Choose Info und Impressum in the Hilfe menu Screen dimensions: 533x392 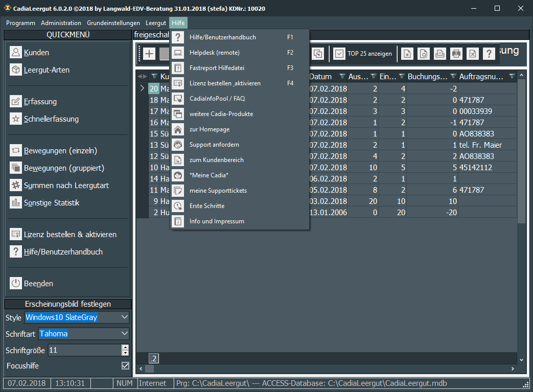[217, 221]
